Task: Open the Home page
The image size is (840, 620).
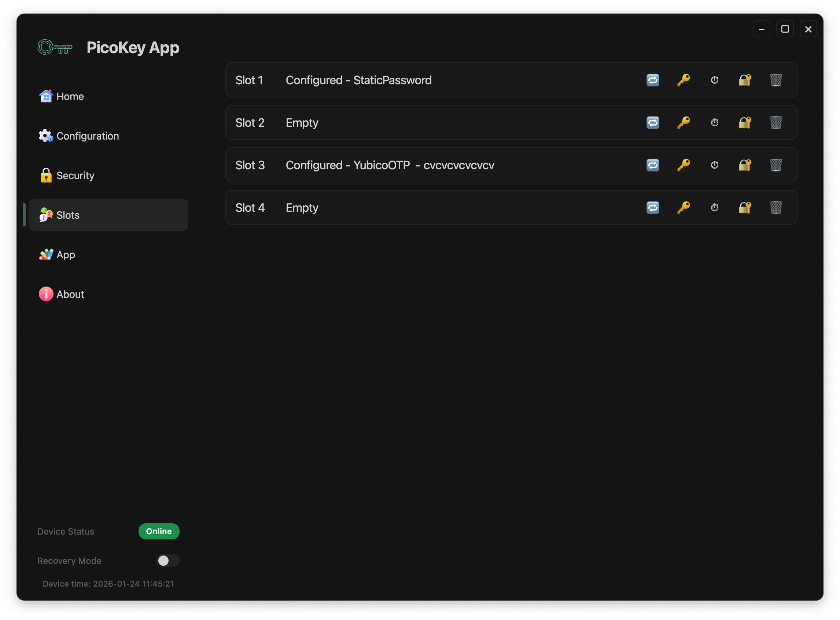Action: pos(70,96)
